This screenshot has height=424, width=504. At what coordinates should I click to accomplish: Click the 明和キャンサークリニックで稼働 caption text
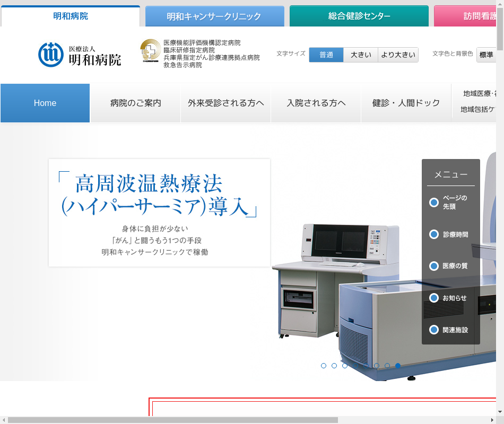[x=155, y=252]
